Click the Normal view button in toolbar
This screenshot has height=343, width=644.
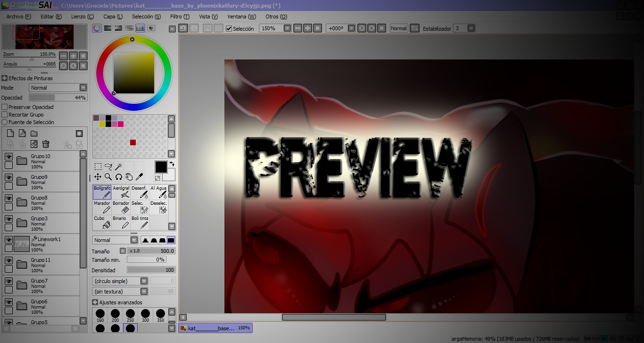398,28
